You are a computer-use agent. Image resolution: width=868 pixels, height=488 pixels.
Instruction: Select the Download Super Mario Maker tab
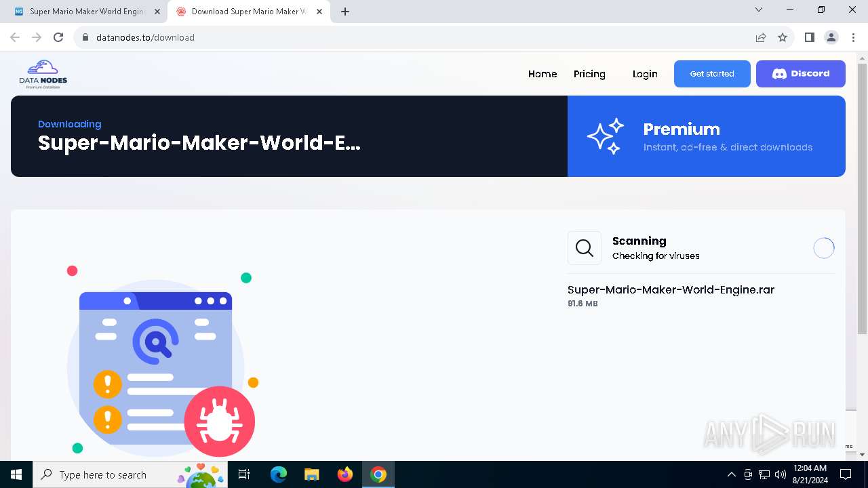pyautogui.click(x=248, y=12)
